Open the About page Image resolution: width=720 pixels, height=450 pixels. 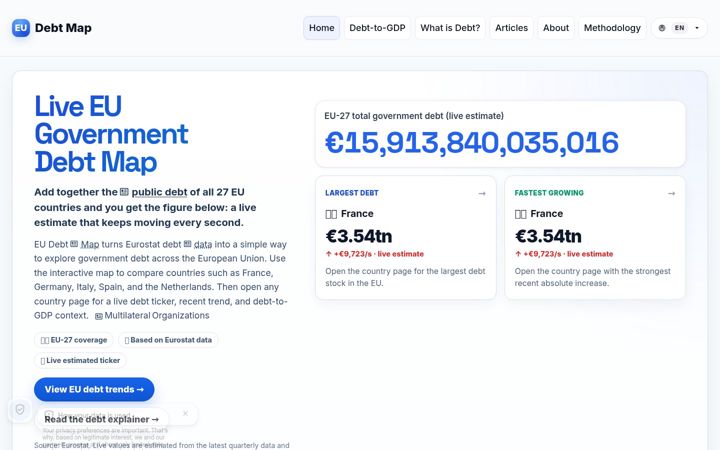556,28
